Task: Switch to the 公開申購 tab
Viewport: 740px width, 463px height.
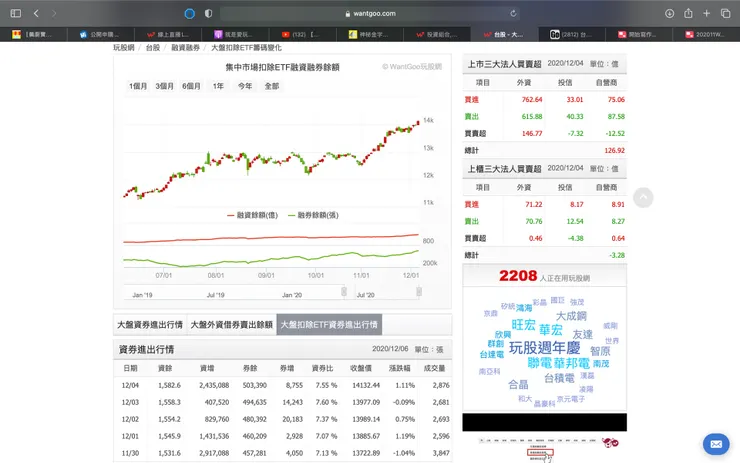Action: tap(101, 34)
